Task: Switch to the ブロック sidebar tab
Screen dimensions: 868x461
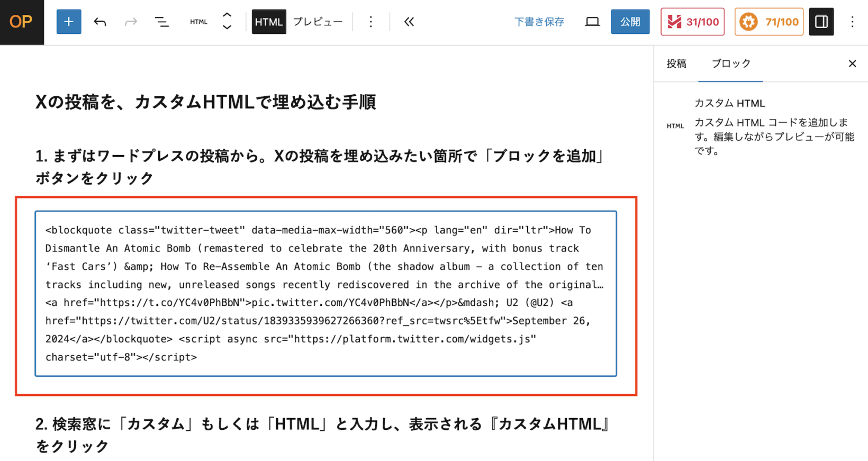Action: [x=730, y=64]
